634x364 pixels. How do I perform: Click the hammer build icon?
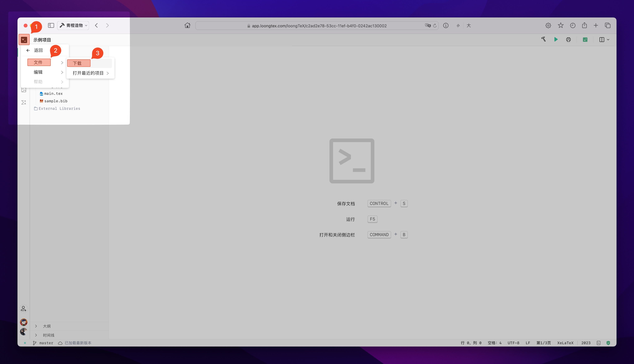[544, 39]
